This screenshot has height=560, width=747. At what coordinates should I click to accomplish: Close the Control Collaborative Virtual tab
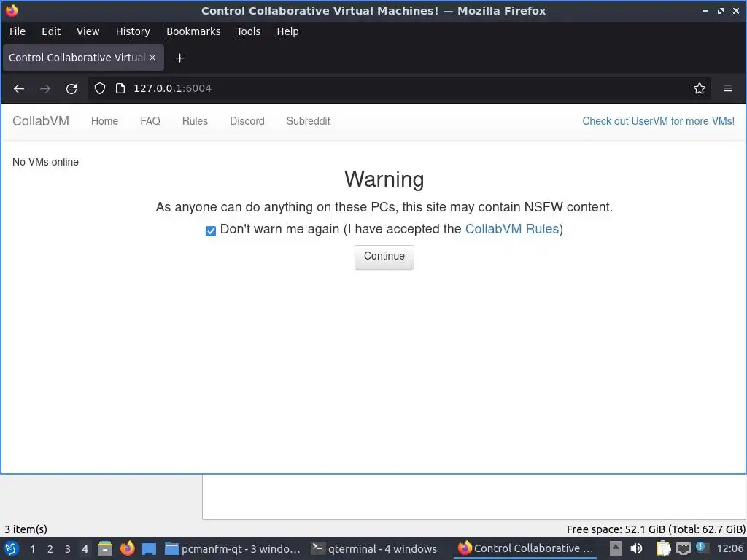click(152, 58)
